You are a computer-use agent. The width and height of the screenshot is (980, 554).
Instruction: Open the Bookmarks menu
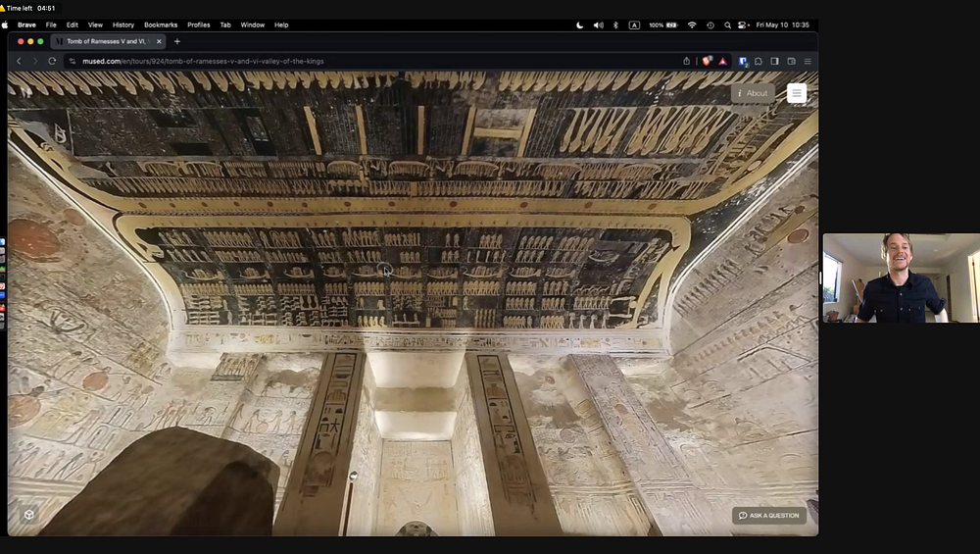click(161, 25)
